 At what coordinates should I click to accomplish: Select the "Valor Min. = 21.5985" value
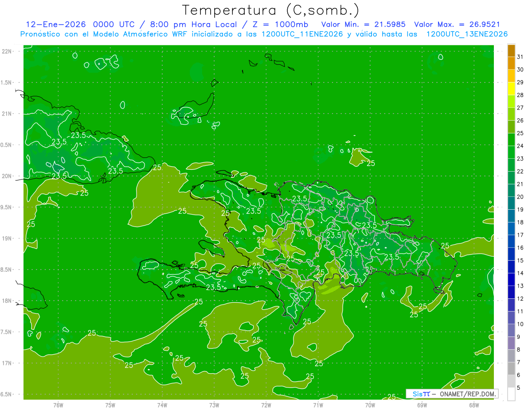tap(363, 24)
